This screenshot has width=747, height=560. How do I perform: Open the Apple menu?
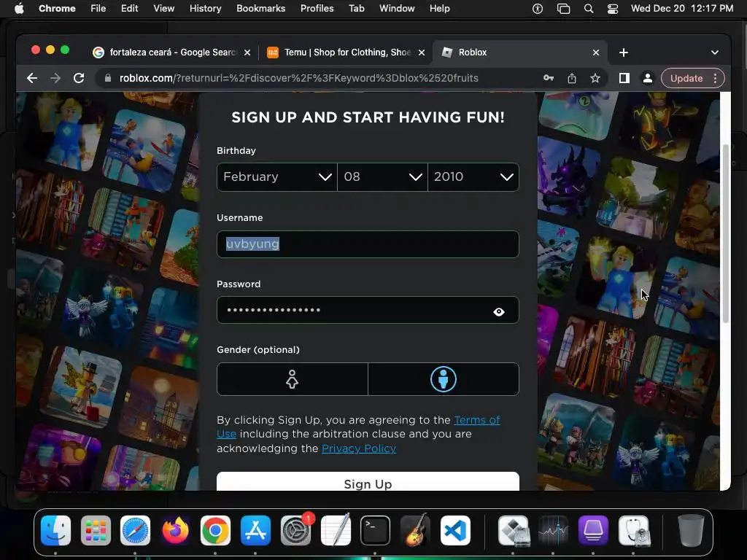[19, 9]
